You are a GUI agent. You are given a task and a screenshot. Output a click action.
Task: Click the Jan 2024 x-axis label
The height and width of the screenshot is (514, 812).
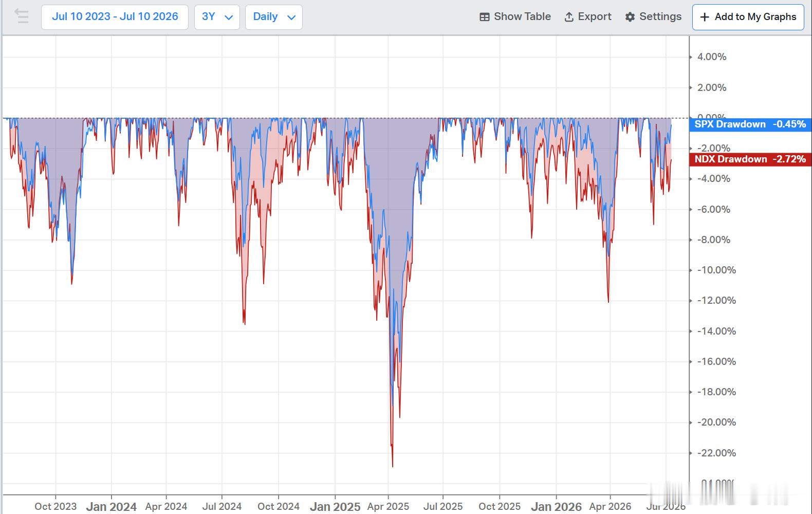tap(112, 507)
